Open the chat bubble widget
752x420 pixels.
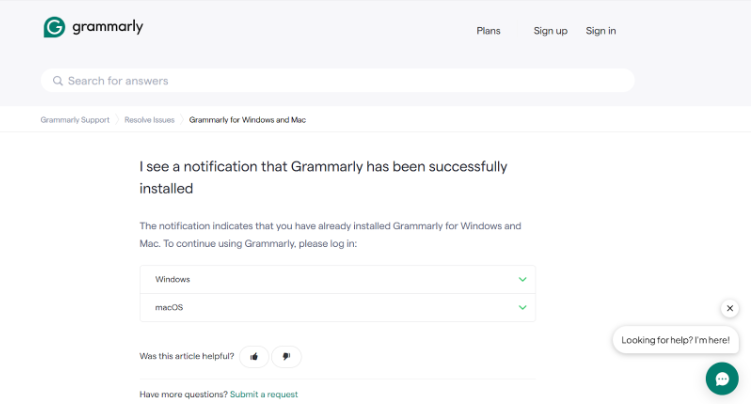(722, 379)
